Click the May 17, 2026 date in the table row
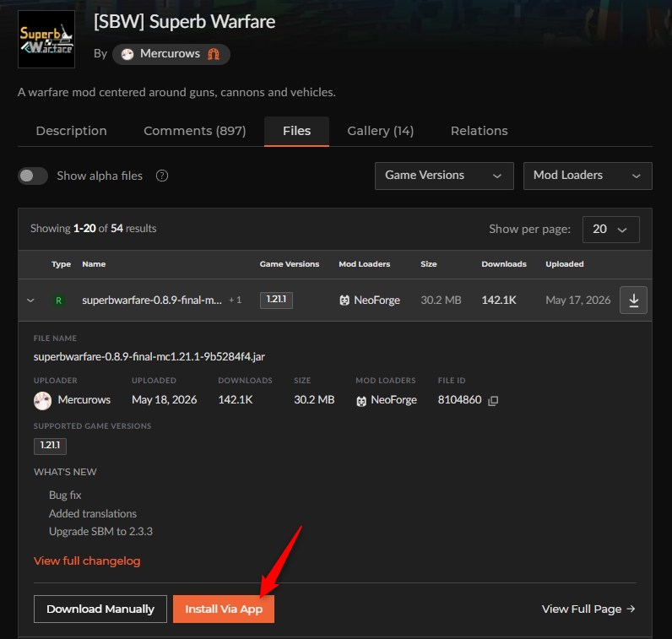The image size is (672, 639). (577, 300)
